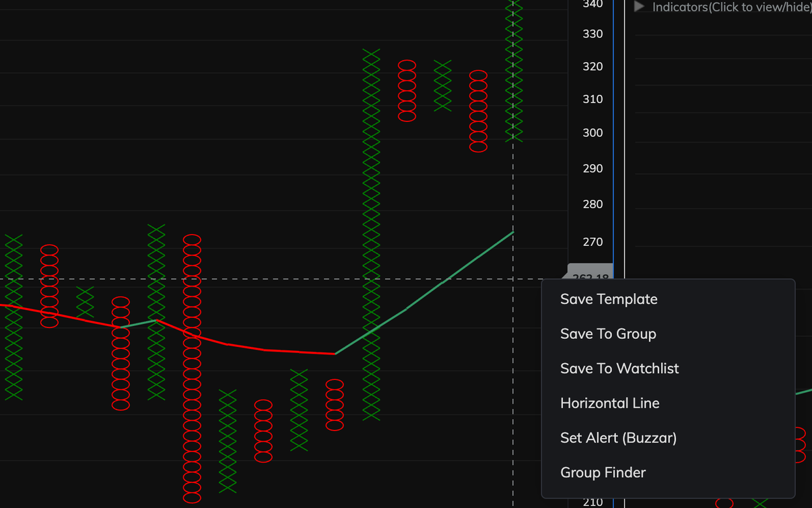Viewport: 812px width, 508px height.
Task: Pick Save To Watchlist option
Action: tap(619, 369)
